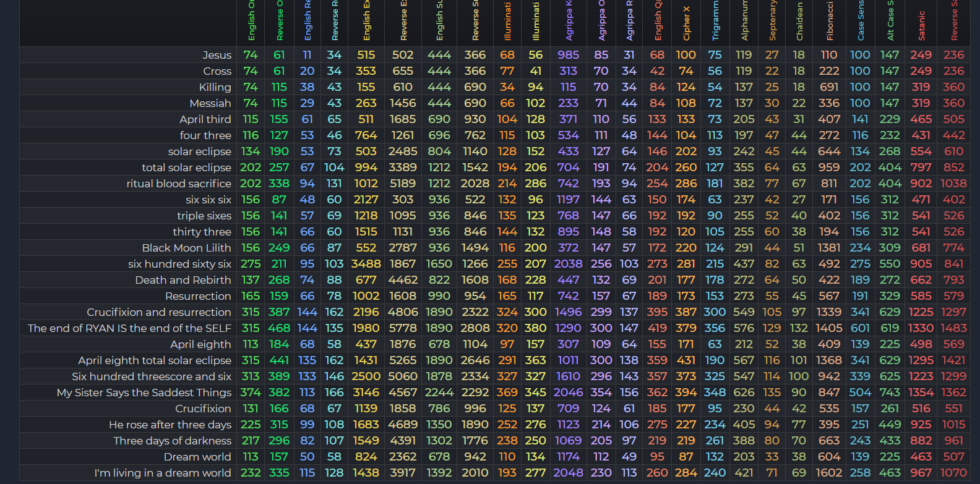Pick the "six six six" phrase

coord(208,200)
